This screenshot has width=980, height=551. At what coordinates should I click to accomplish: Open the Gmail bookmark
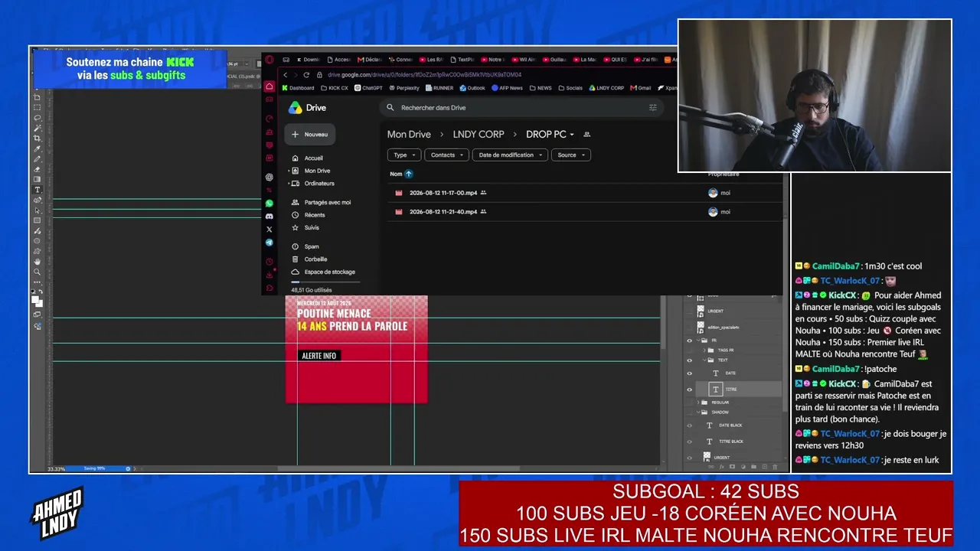click(x=641, y=88)
